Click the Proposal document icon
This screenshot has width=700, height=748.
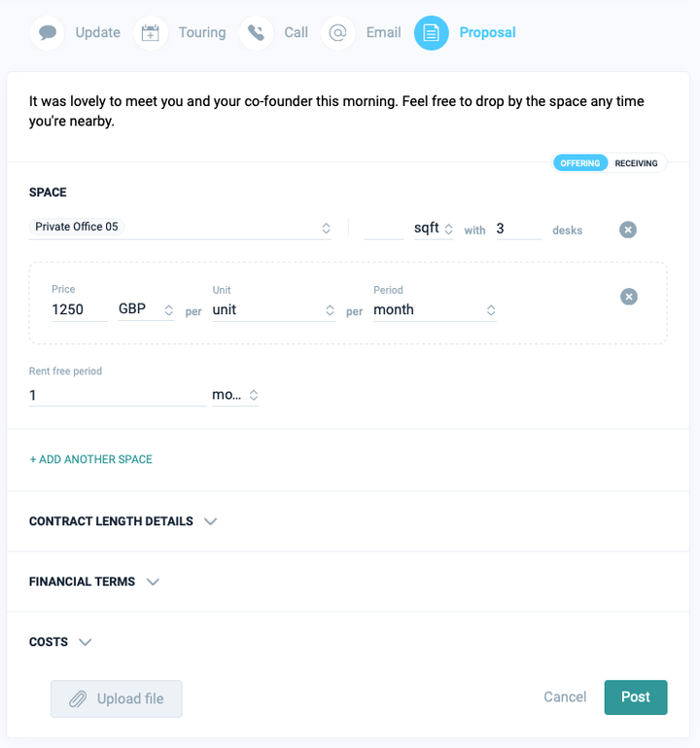431,32
